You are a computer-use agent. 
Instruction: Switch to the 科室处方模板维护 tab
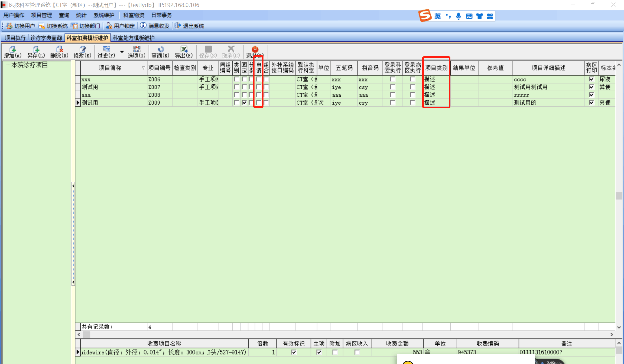tap(133, 38)
